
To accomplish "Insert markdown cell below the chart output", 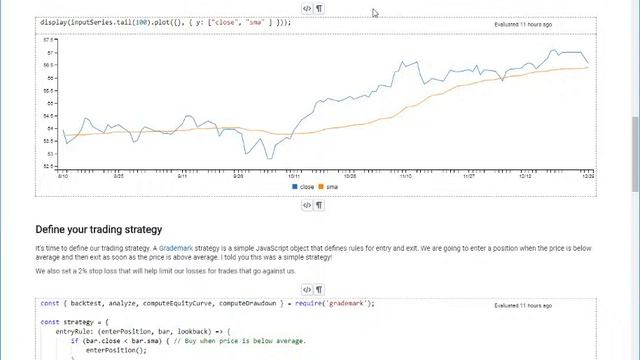I will (319, 205).
